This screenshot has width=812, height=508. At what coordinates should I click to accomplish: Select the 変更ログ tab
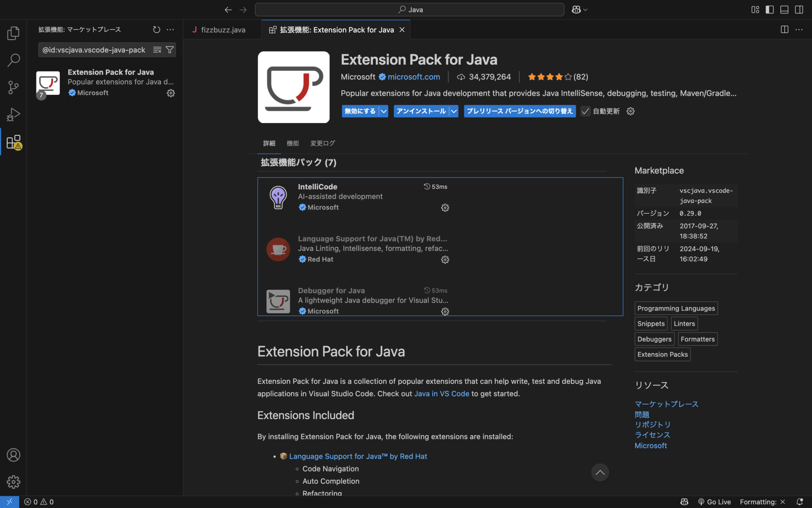click(x=322, y=143)
